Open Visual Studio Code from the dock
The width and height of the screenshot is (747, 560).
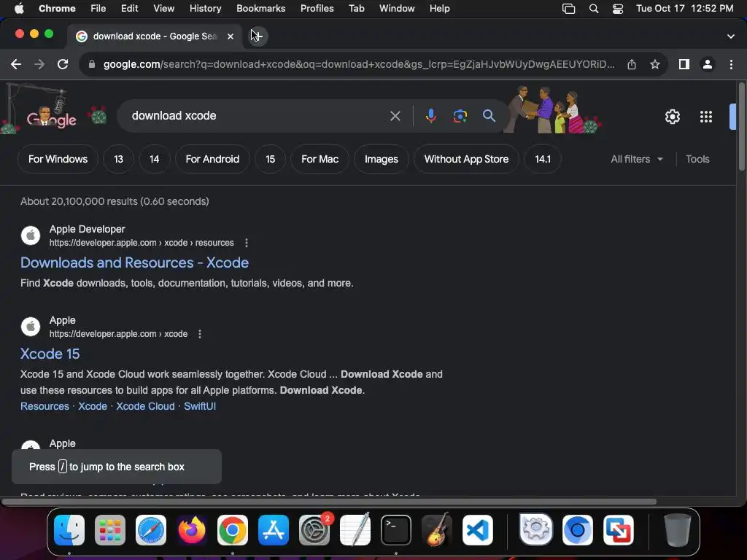click(477, 530)
